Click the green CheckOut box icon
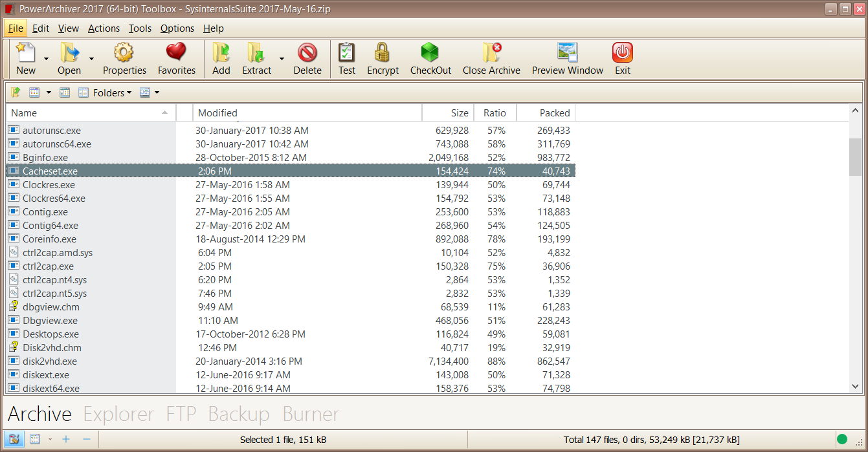Viewport: 868px width, 452px height. [x=430, y=52]
